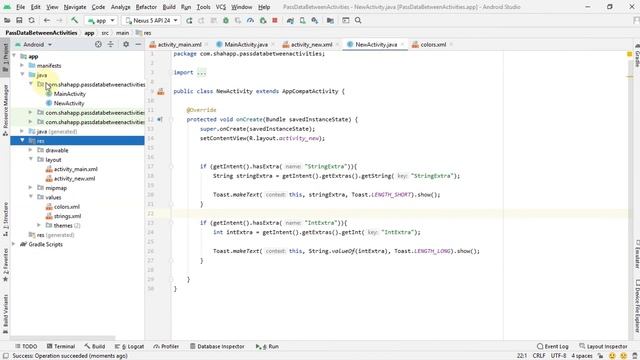Open the Project tool window sidebar tab

(x=5, y=57)
